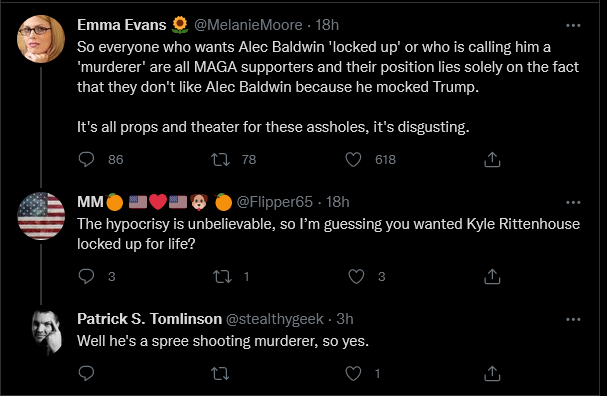The height and width of the screenshot is (396, 607).
Task: Share Emma Evans' tweet
Action: click(492, 159)
